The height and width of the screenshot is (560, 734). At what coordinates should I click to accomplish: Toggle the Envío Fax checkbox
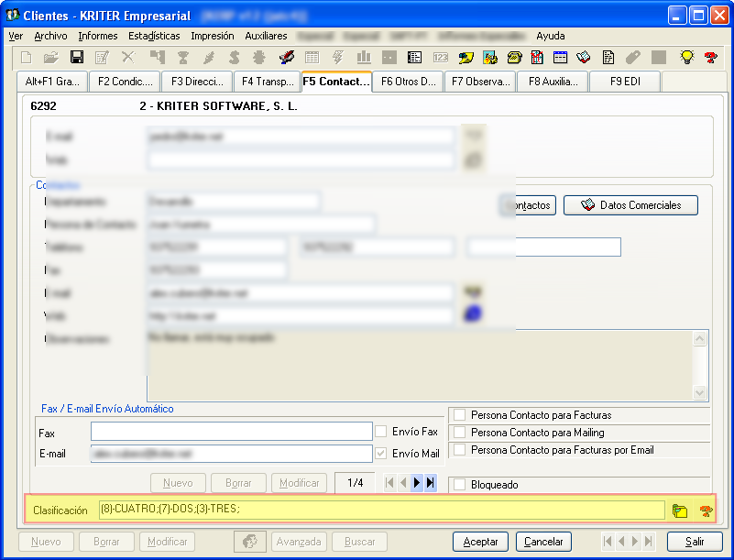click(381, 432)
